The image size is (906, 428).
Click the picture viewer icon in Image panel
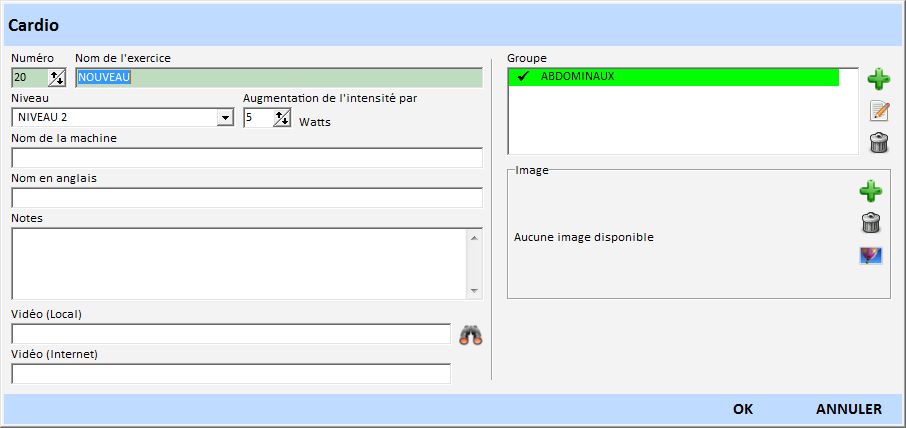click(x=870, y=256)
